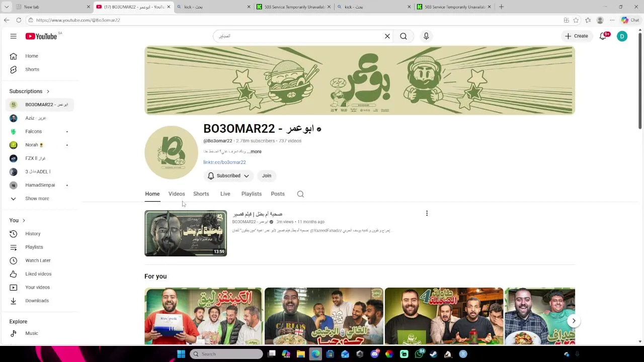Screen dimensions: 644x362
Task: Open the Chat panel in browser toolbar
Action: pyautogui.click(x=630, y=20)
